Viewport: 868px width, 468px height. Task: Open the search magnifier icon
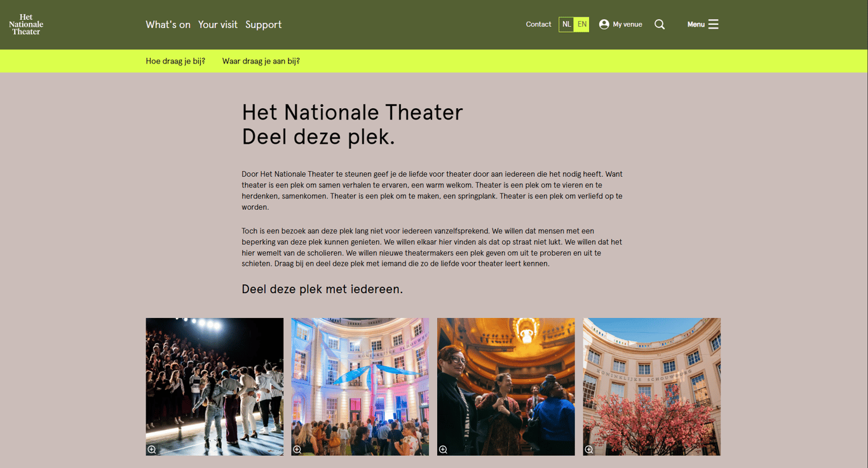pyautogui.click(x=660, y=24)
